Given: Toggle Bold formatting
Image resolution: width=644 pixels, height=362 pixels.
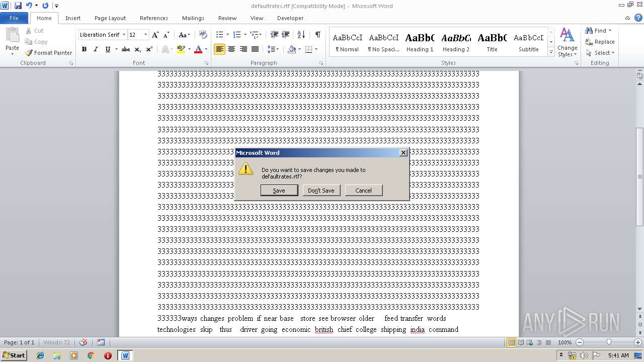Looking at the screenshot, I should click(x=84, y=49).
